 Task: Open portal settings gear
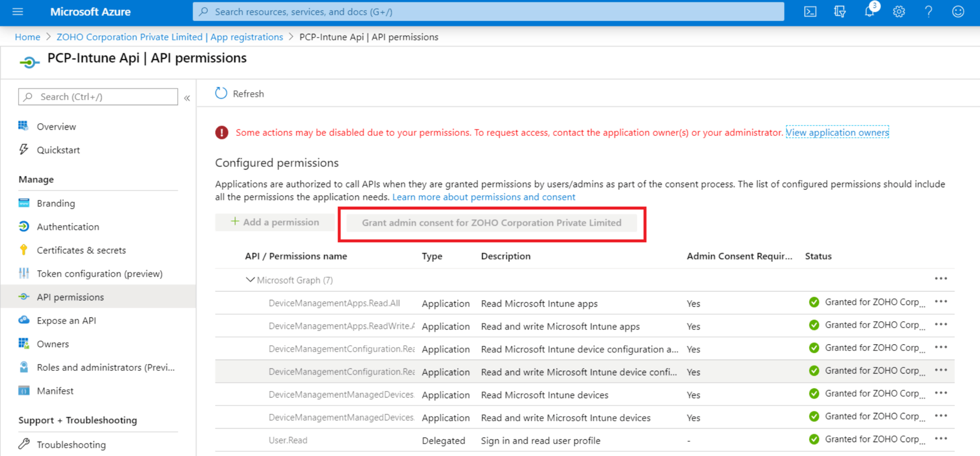(899, 12)
